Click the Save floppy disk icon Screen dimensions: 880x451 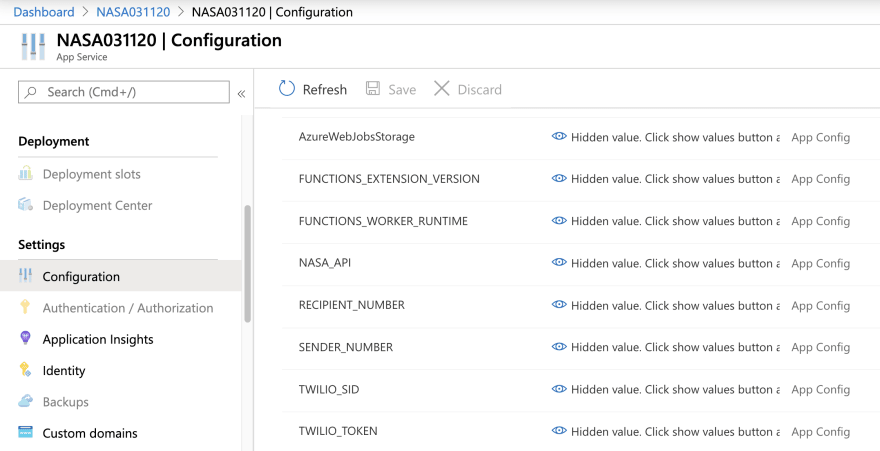tap(373, 89)
